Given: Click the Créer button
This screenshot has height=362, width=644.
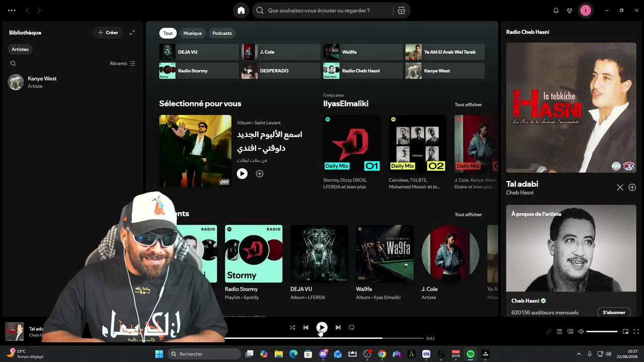Looking at the screenshot, I should (108, 33).
